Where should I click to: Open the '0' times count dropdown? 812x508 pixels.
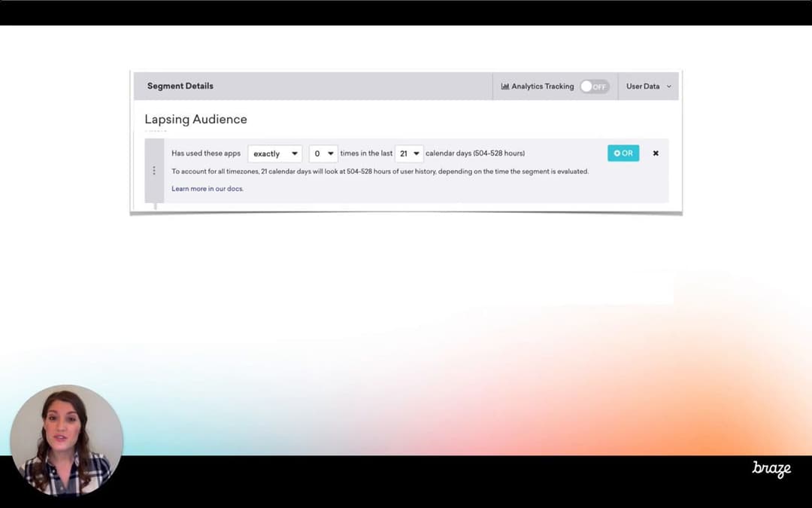tap(323, 154)
